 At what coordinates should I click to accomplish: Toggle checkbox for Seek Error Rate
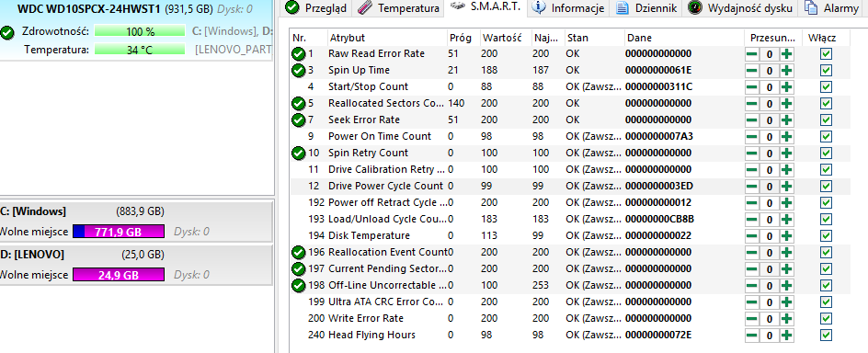click(826, 120)
